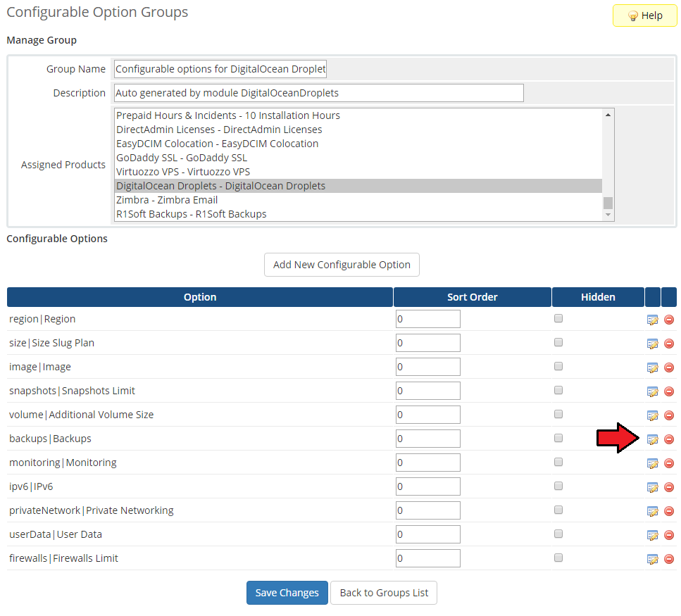Open edit icon for backups|Backups row

click(x=652, y=439)
